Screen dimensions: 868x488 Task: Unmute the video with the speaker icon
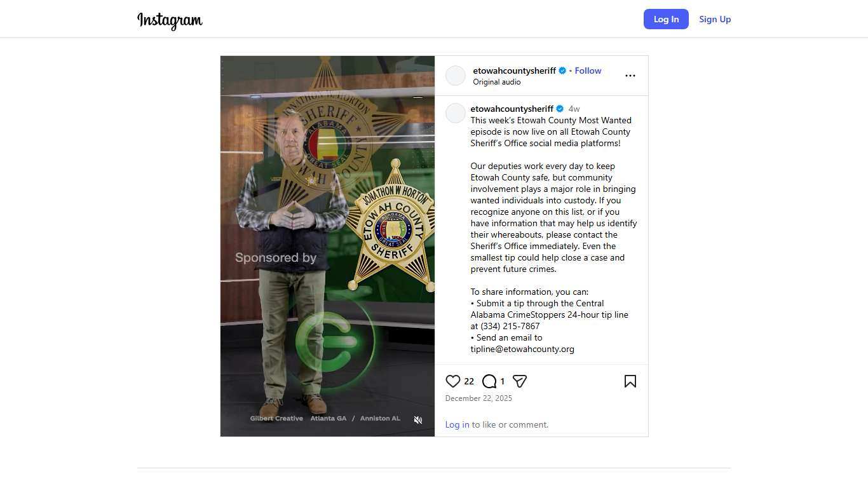click(418, 420)
